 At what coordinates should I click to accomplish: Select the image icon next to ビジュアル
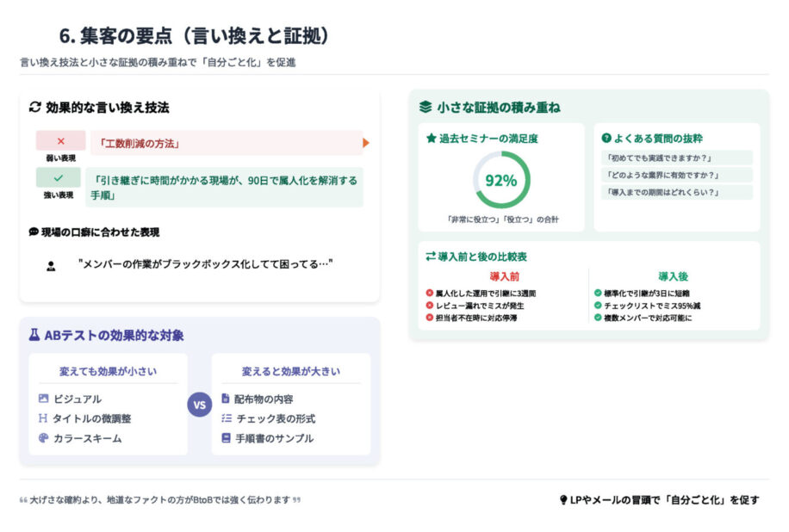[x=44, y=399]
